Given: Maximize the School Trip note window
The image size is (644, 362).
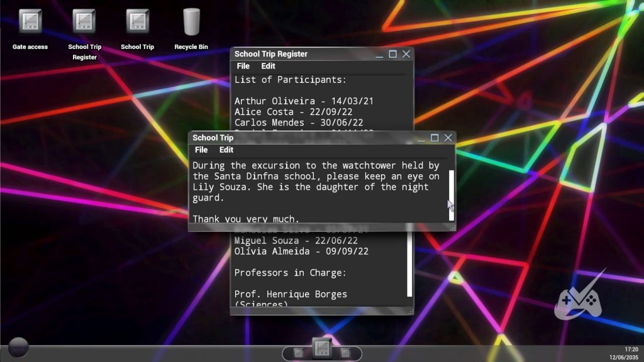Looking at the screenshot, I should pos(435,138).
